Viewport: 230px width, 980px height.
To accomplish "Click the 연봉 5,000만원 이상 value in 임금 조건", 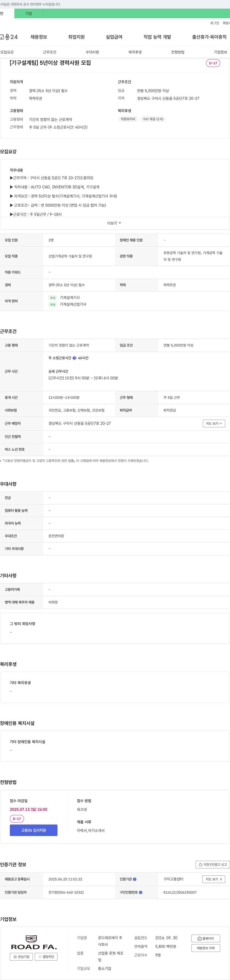I will [x=178, y=346].
